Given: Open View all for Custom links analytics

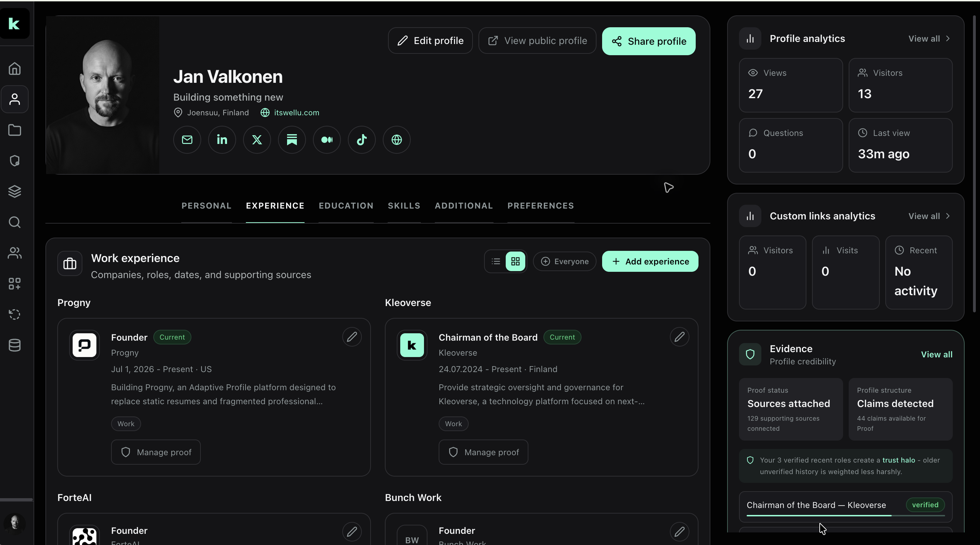Looking at the screenshot, I should pyautogui.click(x=929, y=216).
